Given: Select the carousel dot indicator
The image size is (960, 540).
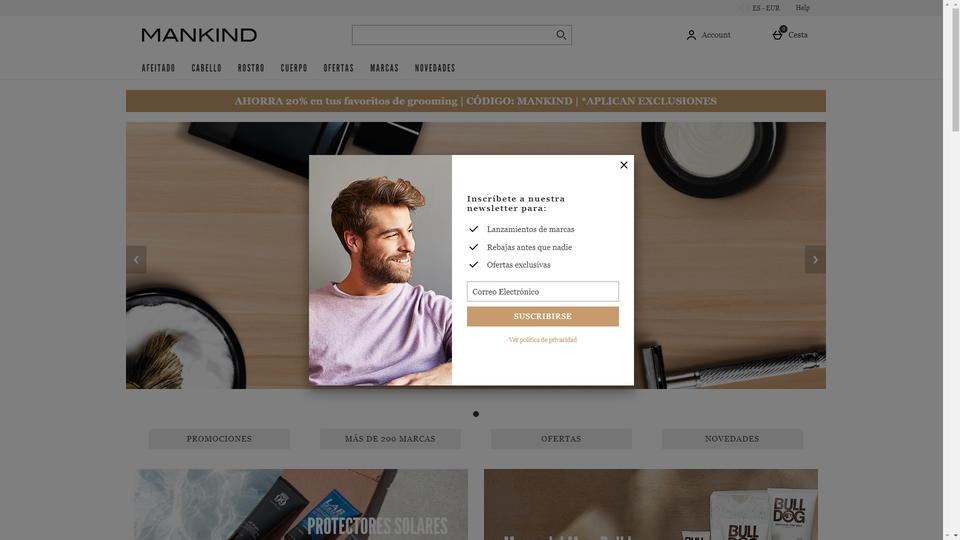Looking at the screenshot, I should coord(476,414).
